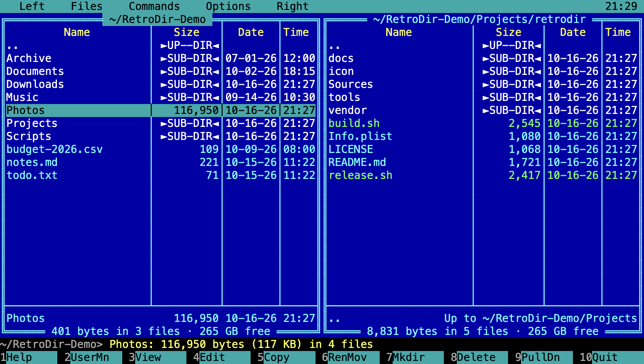Select the vendor folder in right panel
Screen dimensions: 644x364
(483, 110)
